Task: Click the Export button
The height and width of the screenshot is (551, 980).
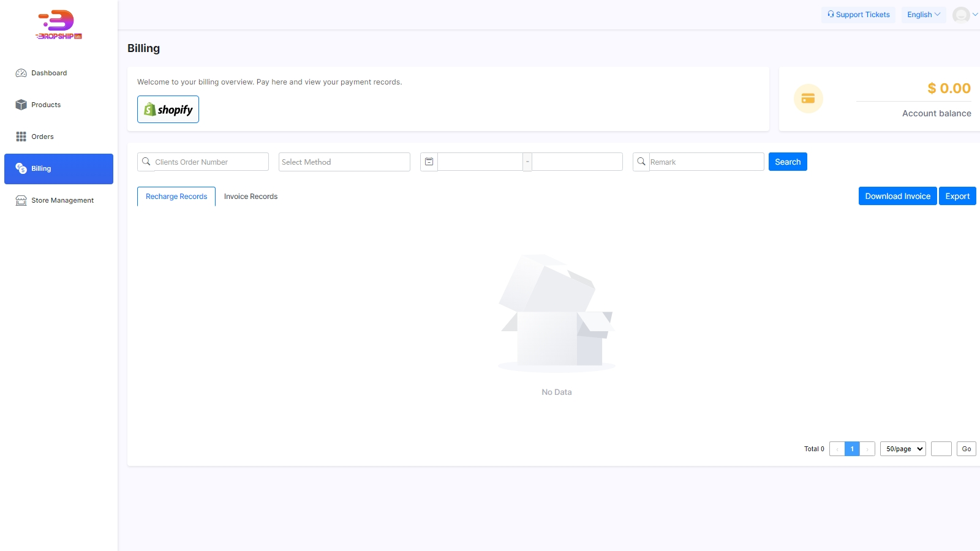Action: (x=957, y=196)
